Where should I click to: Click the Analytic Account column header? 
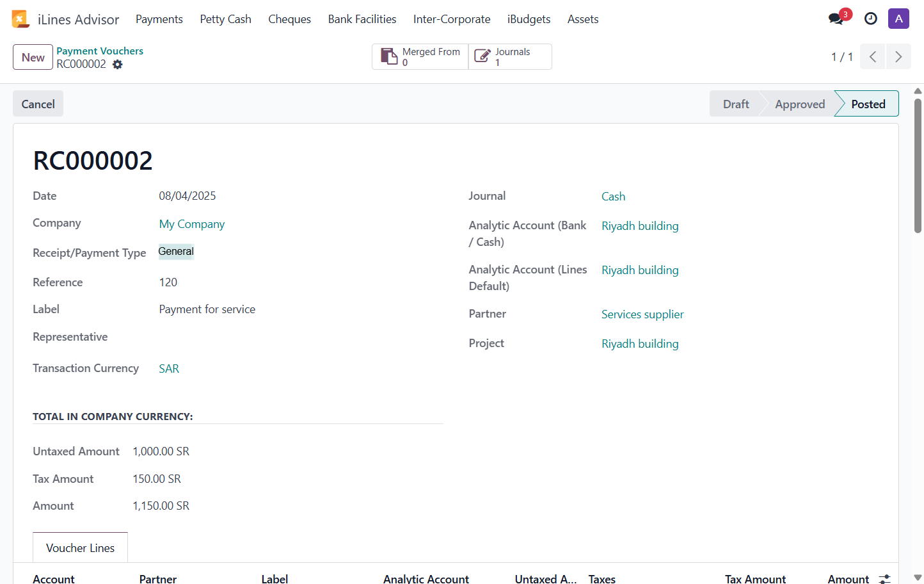pyautogui.click(x=426, y=579)
